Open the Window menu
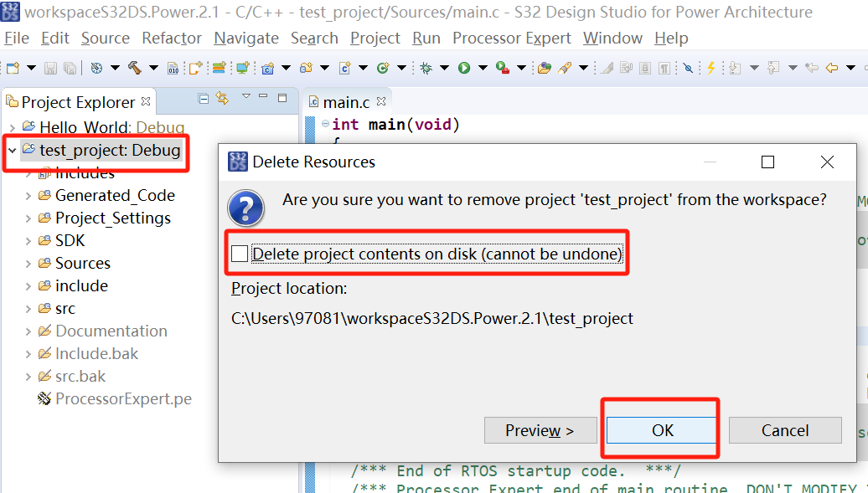Image resolution: width=868 pixels, height=493 pixels. point(612,39)
